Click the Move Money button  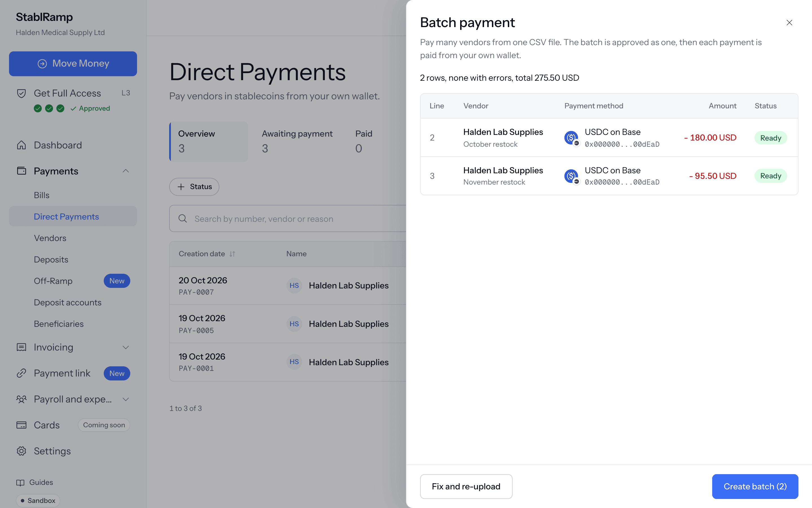click(73, 63)
